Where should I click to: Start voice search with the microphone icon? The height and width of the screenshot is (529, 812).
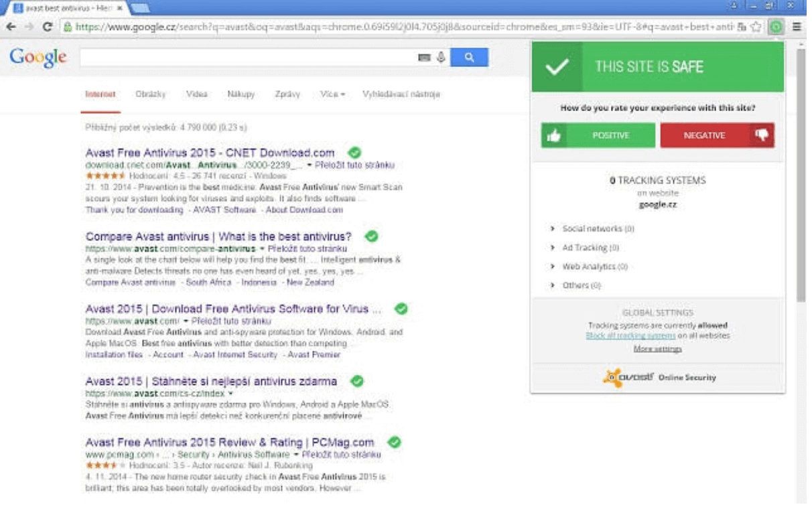coord(441,58)
